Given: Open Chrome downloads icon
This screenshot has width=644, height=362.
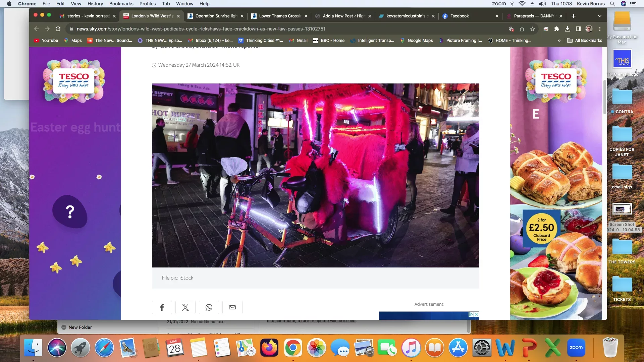Looking at the screenshot, I should pos(568,29).
